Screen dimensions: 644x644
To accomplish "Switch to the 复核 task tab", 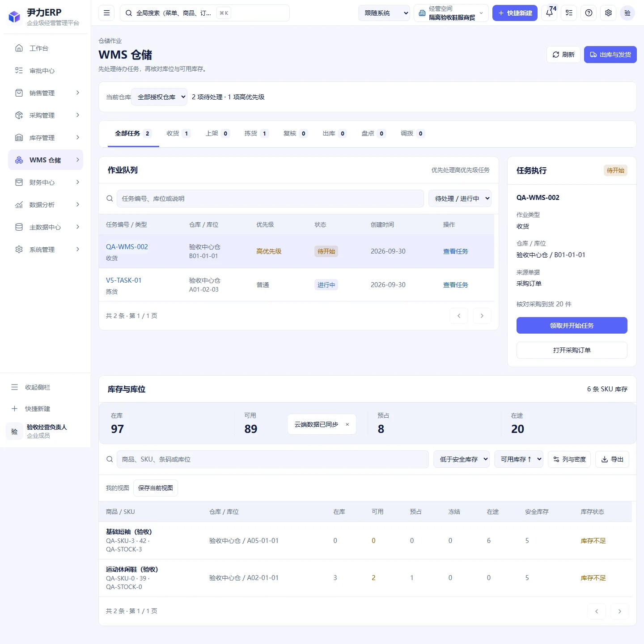I will point(296,133).
